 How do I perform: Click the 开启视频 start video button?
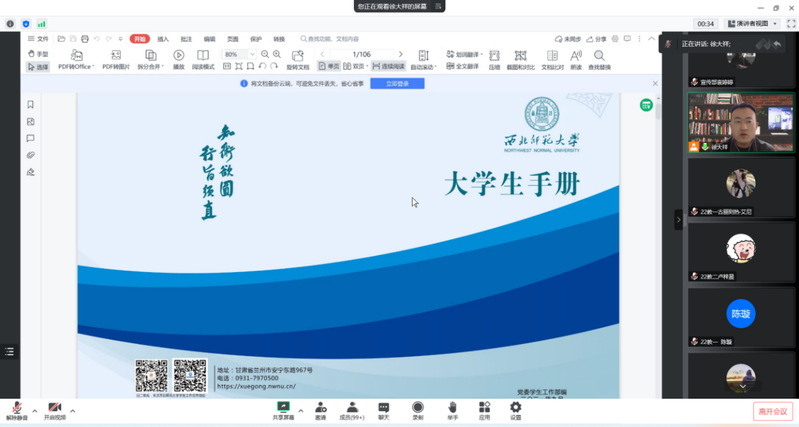pos(55,411)
